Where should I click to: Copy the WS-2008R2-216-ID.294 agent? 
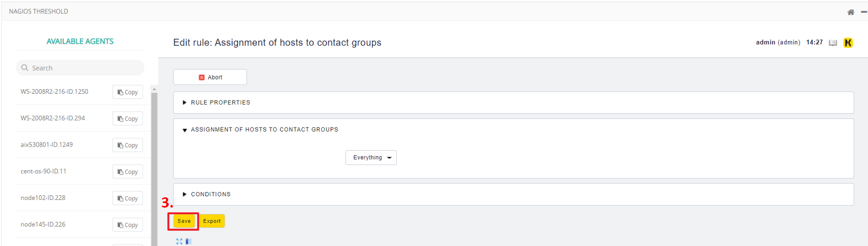(x=127, y=119)
